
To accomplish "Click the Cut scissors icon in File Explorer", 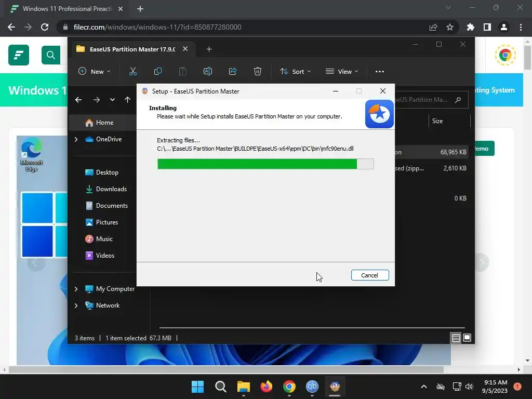I will point(132,71).
